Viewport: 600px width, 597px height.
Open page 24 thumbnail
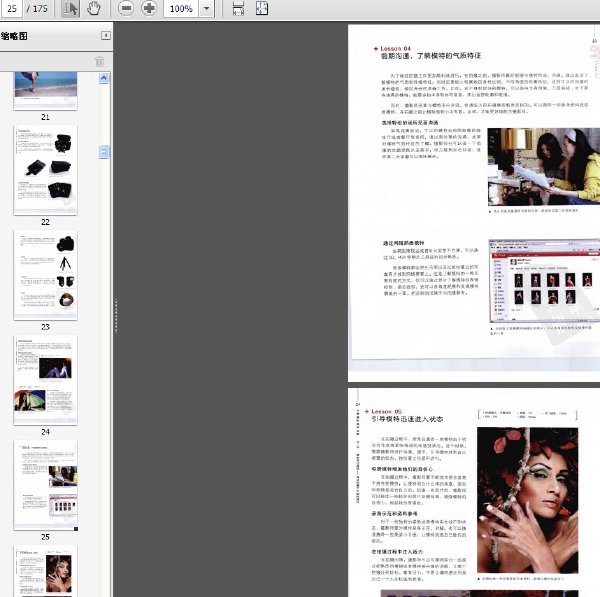pyautogui.click(x=46, y=380)
